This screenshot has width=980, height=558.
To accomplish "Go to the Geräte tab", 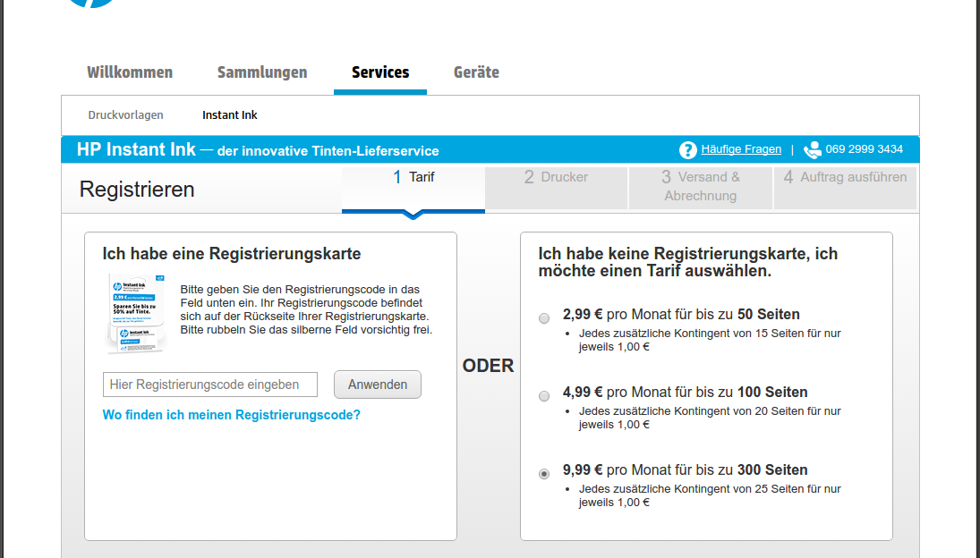I will point(476,72).
